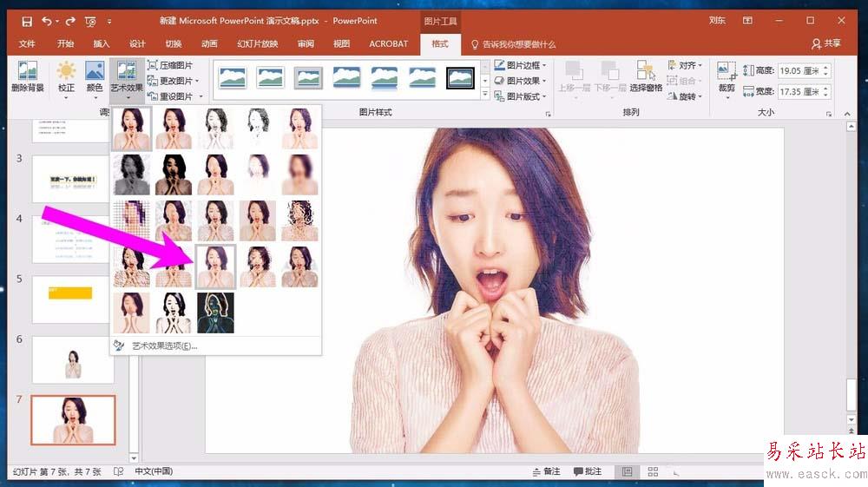Screen dimensions: 868x487
Task: Open the 旋转 rotate dropdown
Action: [x=685, y=96]
